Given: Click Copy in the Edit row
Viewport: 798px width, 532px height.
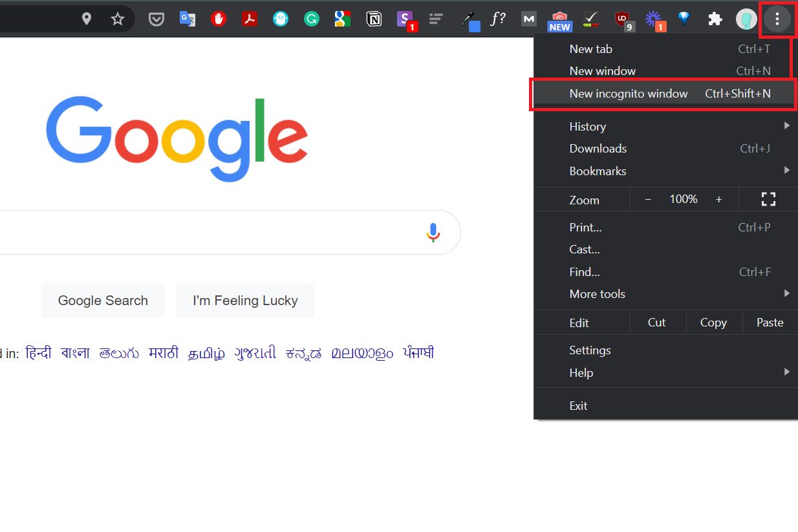Looking at the screenshot, I should point(713,322).
